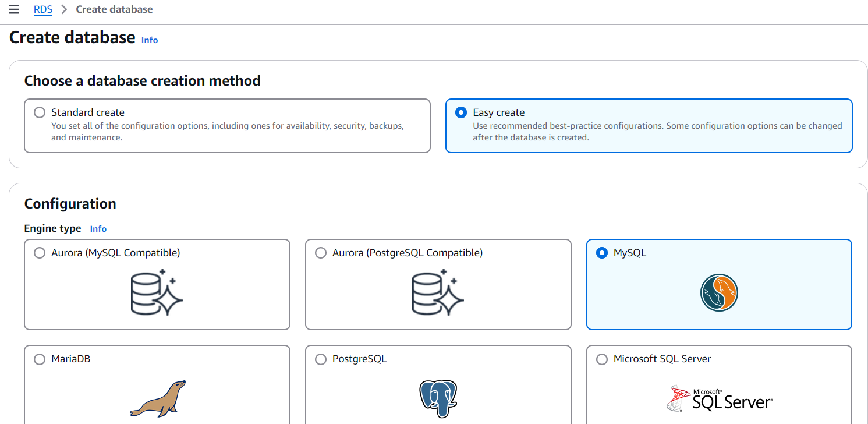This screenshot has height=424, width=868.
Task: Click the Configuration section heading
Action: [70, 204]
